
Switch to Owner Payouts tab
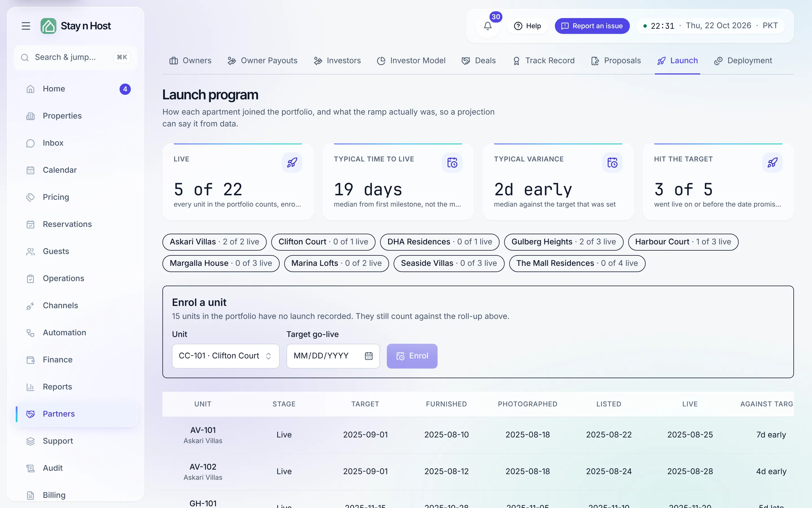pyautogui.click(x=262, y=61)
